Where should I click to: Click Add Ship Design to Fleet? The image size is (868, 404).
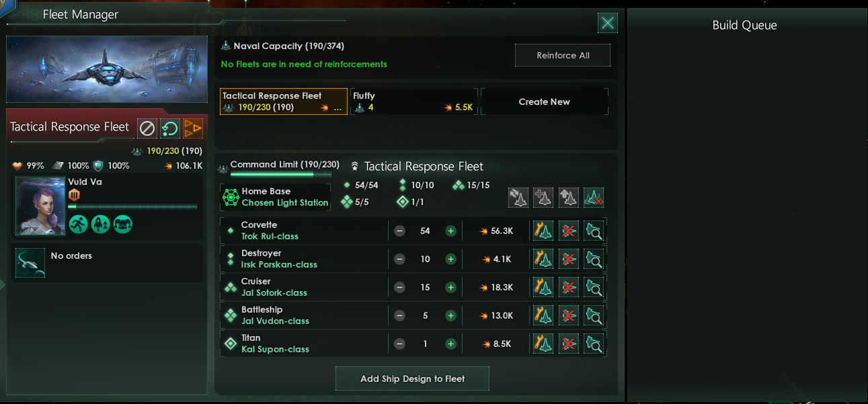412,379
